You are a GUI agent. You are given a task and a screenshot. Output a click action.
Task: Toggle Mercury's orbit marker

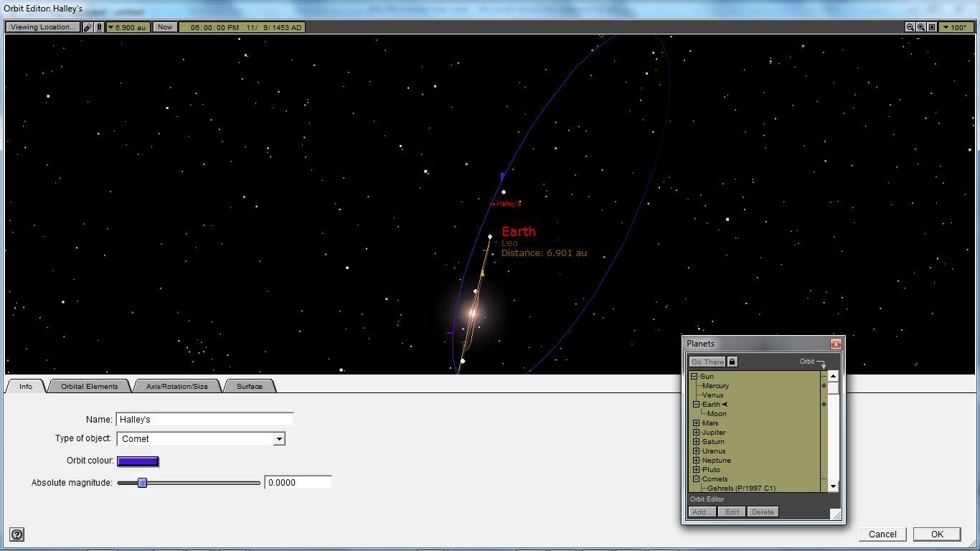(x=824, y=386)
